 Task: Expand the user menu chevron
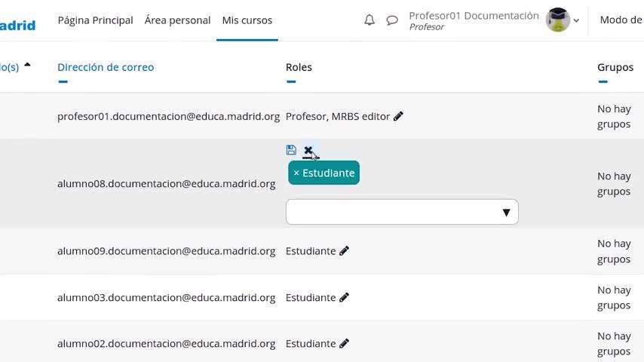click(x=576, y=20)
